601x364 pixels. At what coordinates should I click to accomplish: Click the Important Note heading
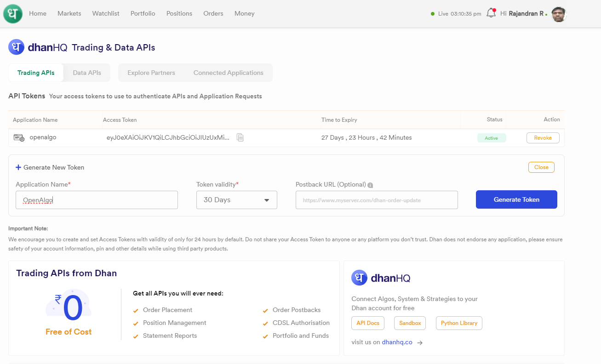(x=28, y=228)
